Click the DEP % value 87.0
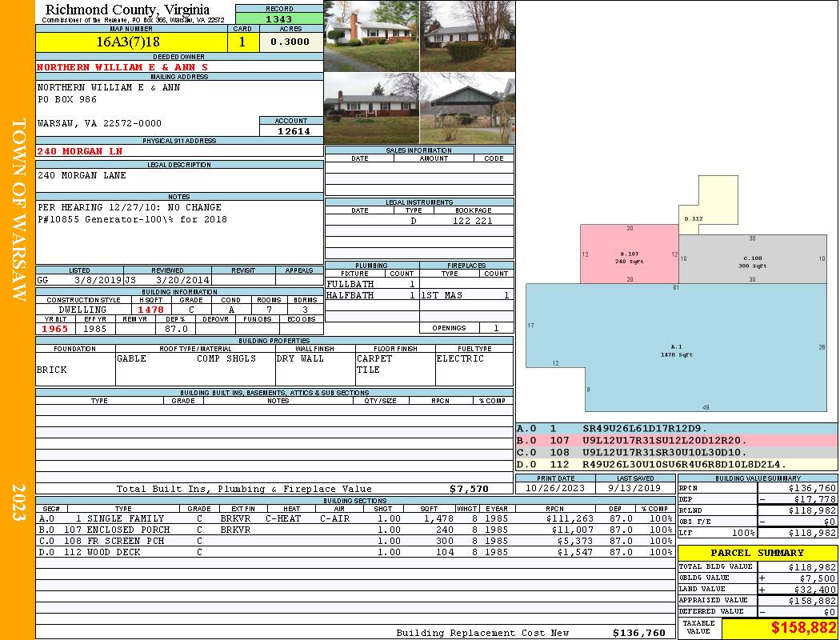The image size is (840, 640). tap(176, 329)
